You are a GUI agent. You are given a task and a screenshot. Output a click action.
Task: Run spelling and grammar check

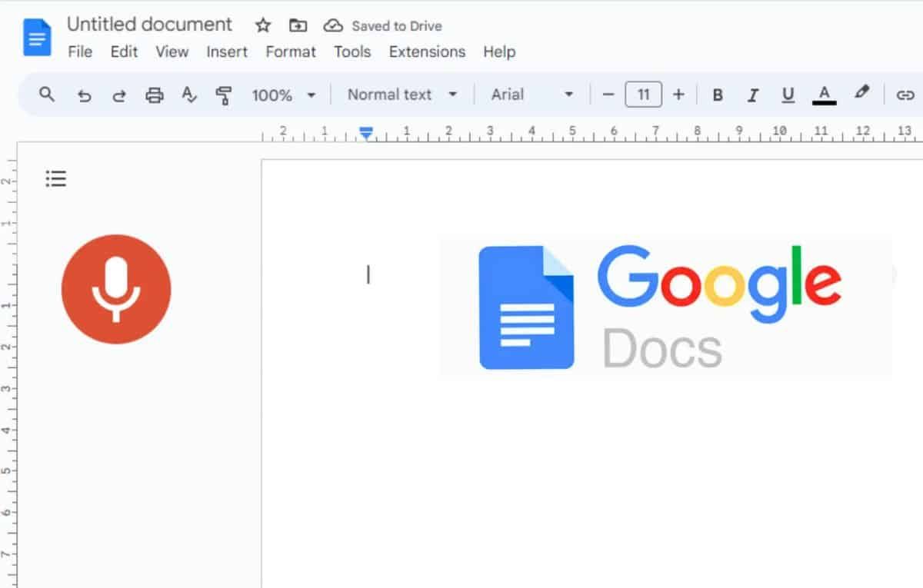click(189, 95)
